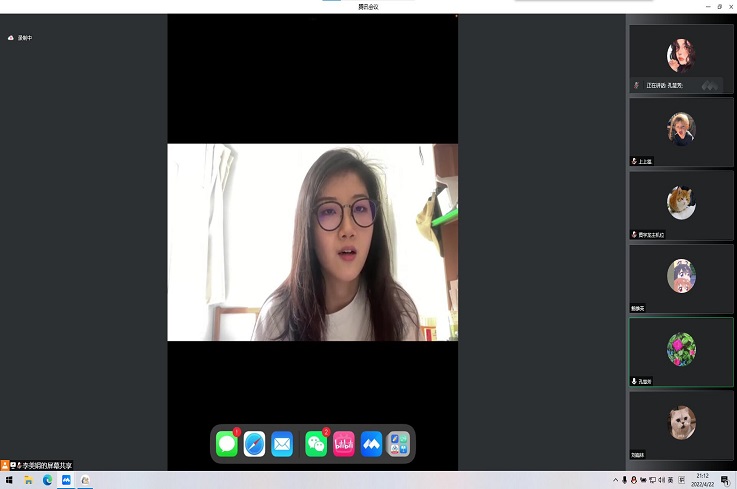Click the blue Tencent Meeting dock icon
This screenshot has height=489, width=737.
tap(372, 443)
